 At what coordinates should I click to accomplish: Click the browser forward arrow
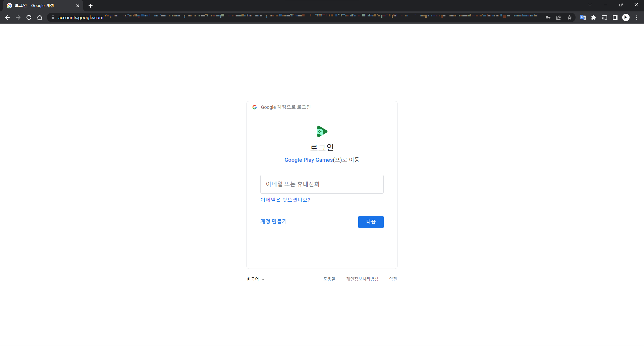(x=18, y=17)
